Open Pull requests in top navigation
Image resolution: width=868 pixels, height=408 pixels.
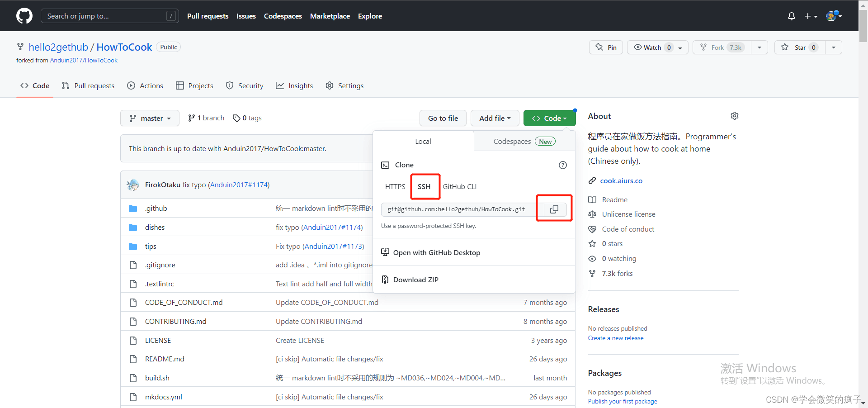coord(208,16)
